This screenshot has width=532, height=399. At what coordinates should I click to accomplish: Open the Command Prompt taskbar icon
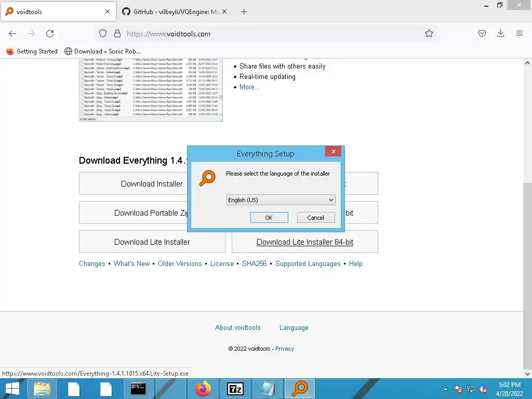coord(138,389)
